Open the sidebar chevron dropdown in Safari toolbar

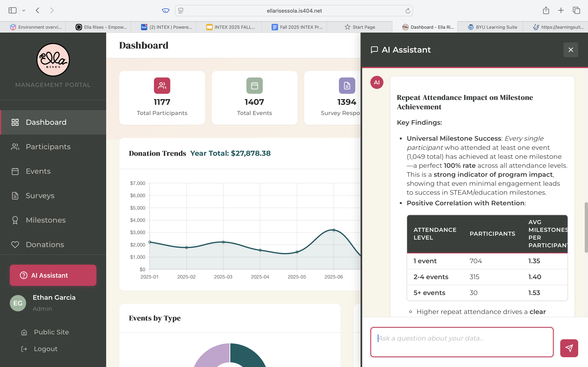point(23,10)
